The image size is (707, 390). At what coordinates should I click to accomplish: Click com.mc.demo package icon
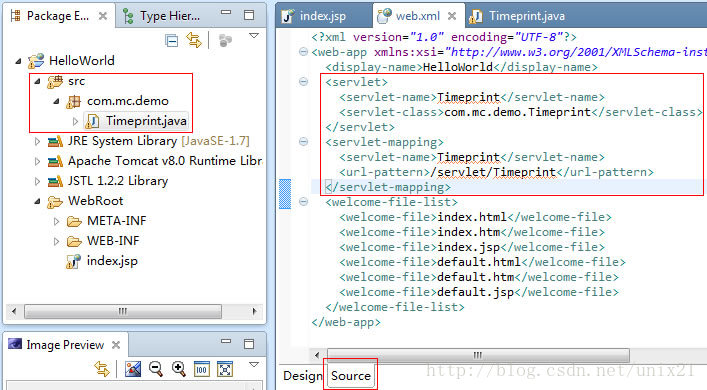[x=73, y=101]
